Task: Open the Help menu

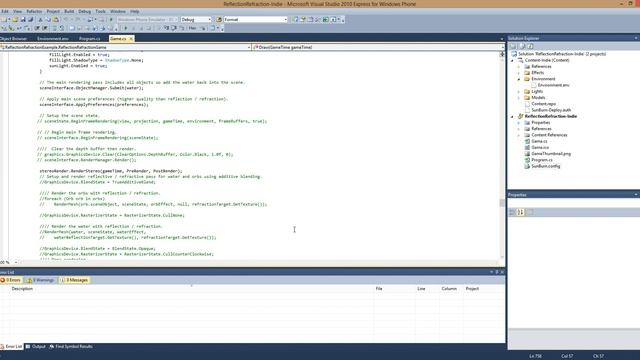Action: click(x=135, y=11)
